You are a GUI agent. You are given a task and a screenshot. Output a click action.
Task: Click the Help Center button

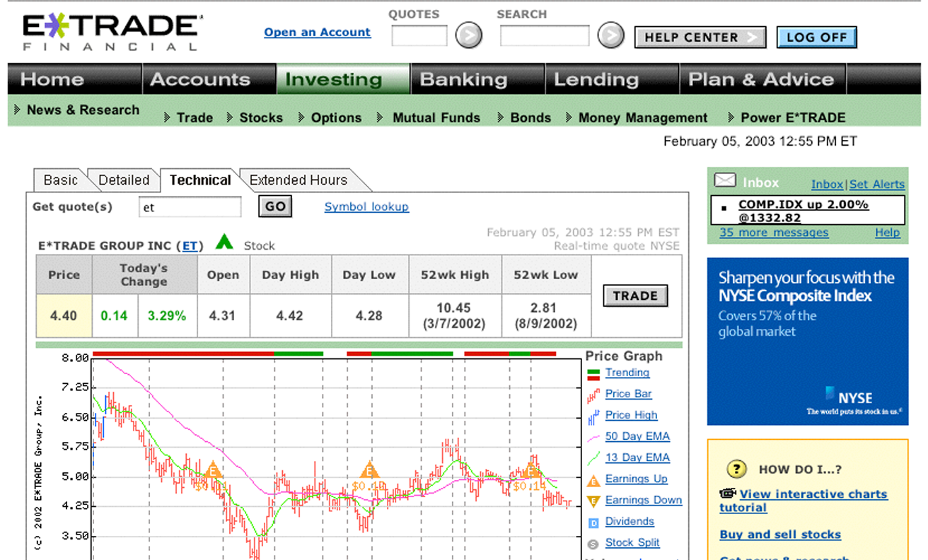coord(700,37)
